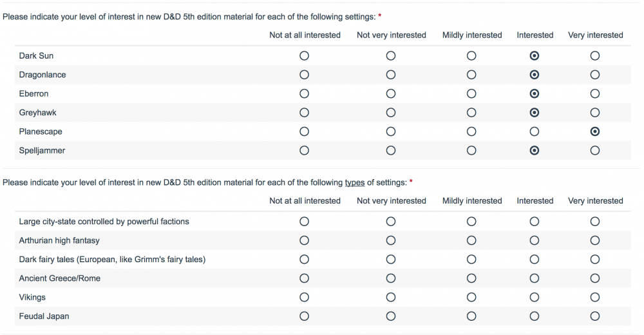Select "Not at all interested" for Spelljammer

tap(305, 151)
